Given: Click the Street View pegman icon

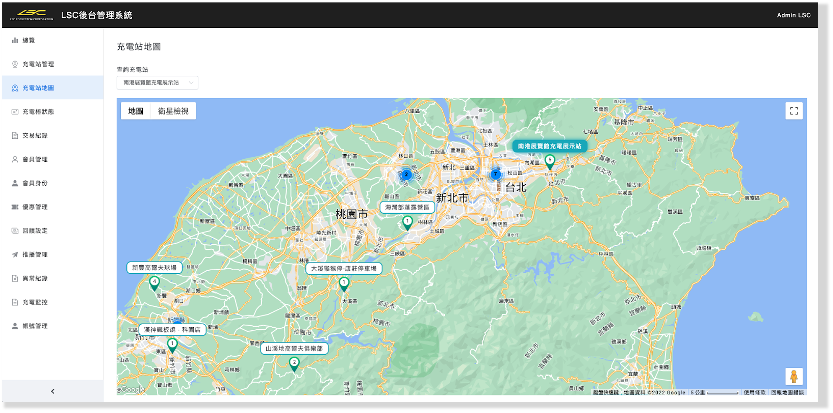Looking at the screenshot, I should pos(793,376).
